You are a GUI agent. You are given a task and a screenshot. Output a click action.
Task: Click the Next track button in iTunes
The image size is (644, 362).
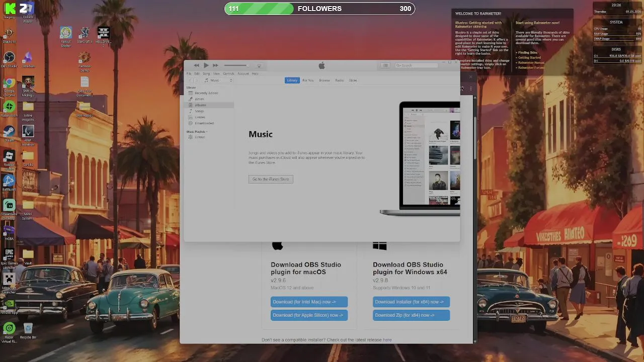point(215,65)
